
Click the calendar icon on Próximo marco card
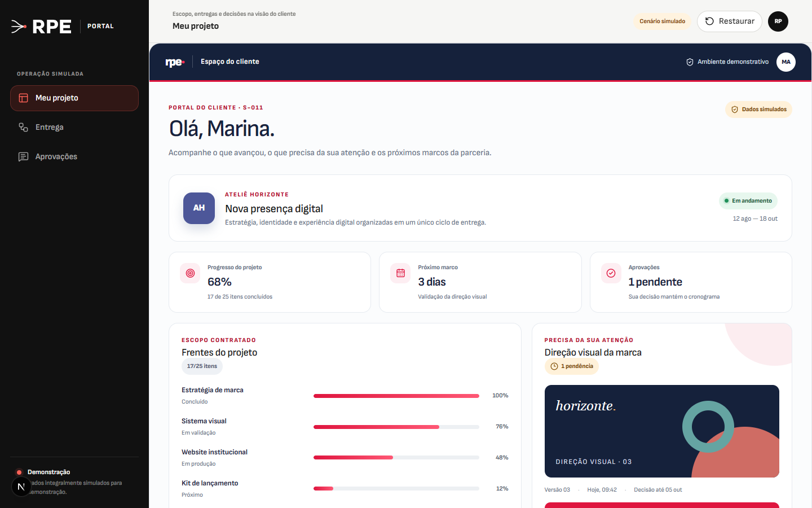click(400, 273)
